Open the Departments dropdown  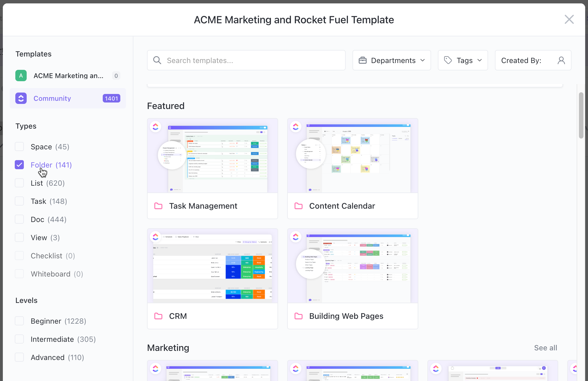pyautogui.click(x=392, y=60)
